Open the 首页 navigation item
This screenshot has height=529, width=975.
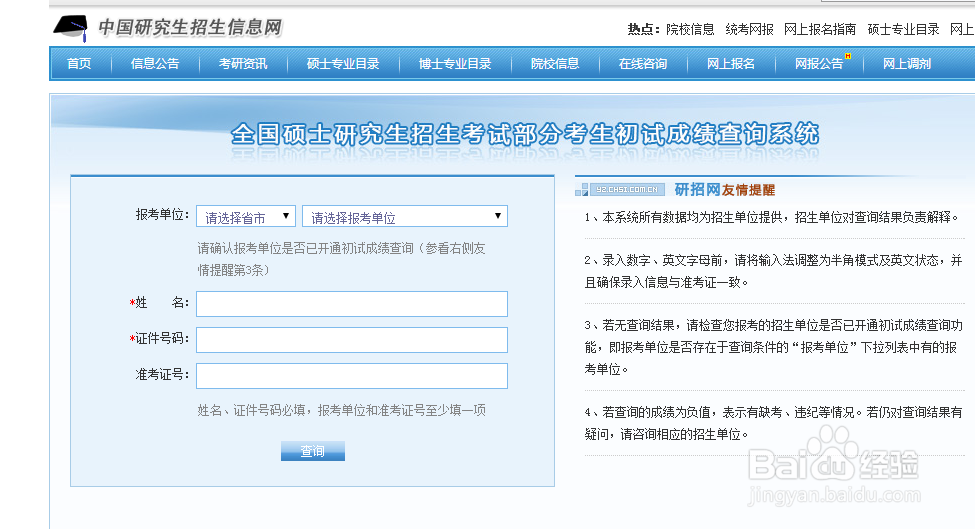(x=79, y=63)
